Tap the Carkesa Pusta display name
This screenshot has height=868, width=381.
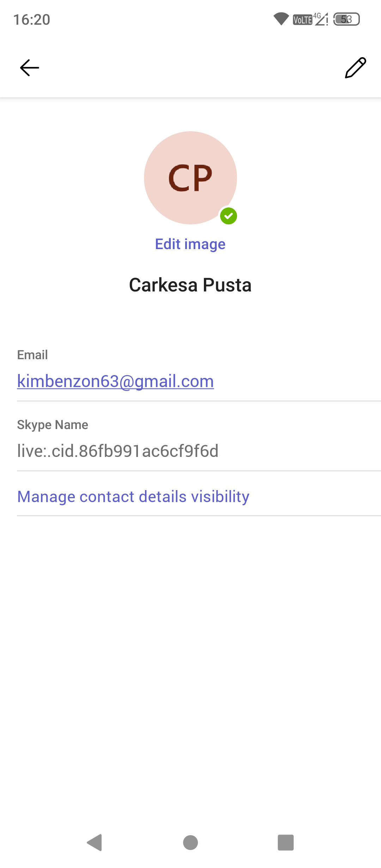coord(190,285)
